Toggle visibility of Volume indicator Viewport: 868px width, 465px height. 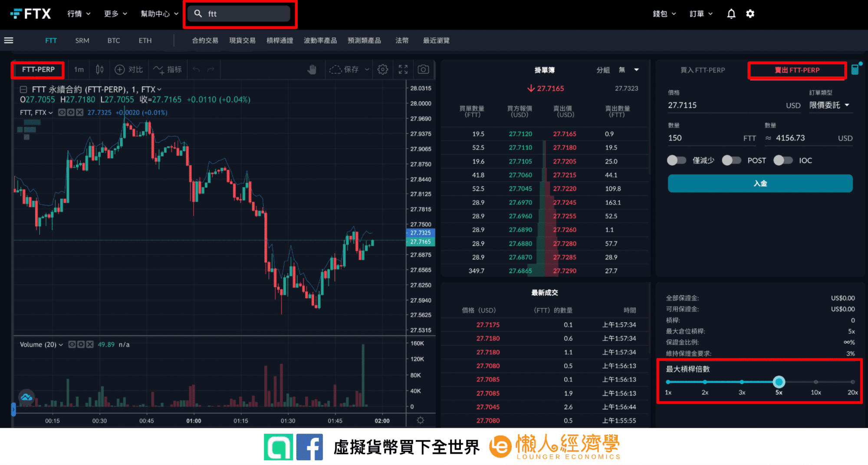click(72, 344)
